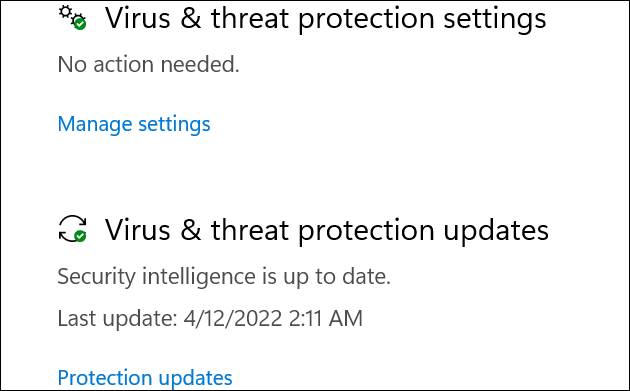Click the green checkmark badge on sync icon
Image resolution: width=630 pixels, height=391 pixels.
pos(80,236)
